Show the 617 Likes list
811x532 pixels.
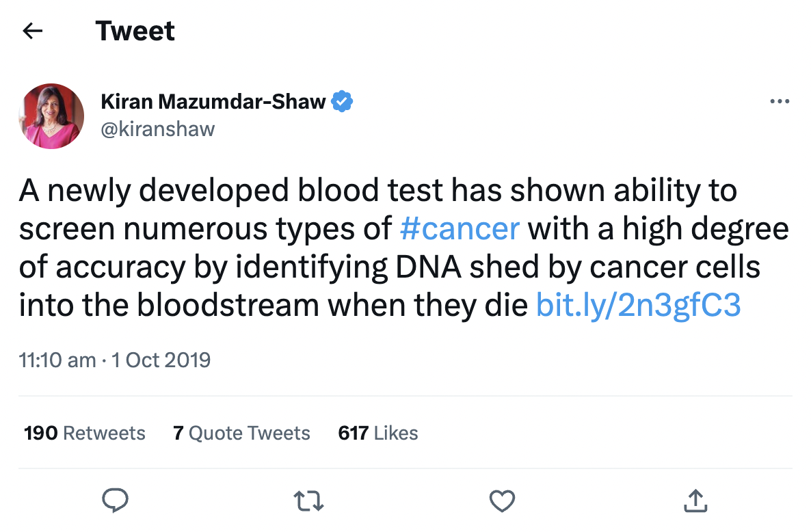click(377, 433)
